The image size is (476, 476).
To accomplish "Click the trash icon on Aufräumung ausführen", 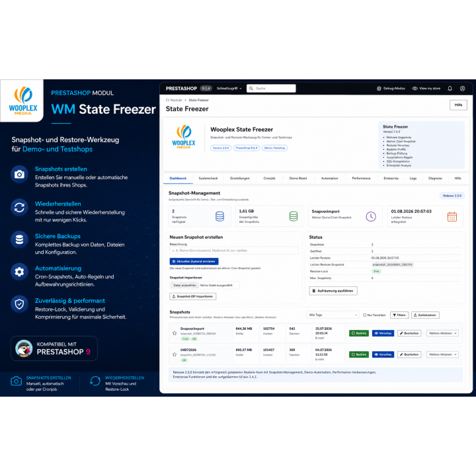I will pos(314,291).
